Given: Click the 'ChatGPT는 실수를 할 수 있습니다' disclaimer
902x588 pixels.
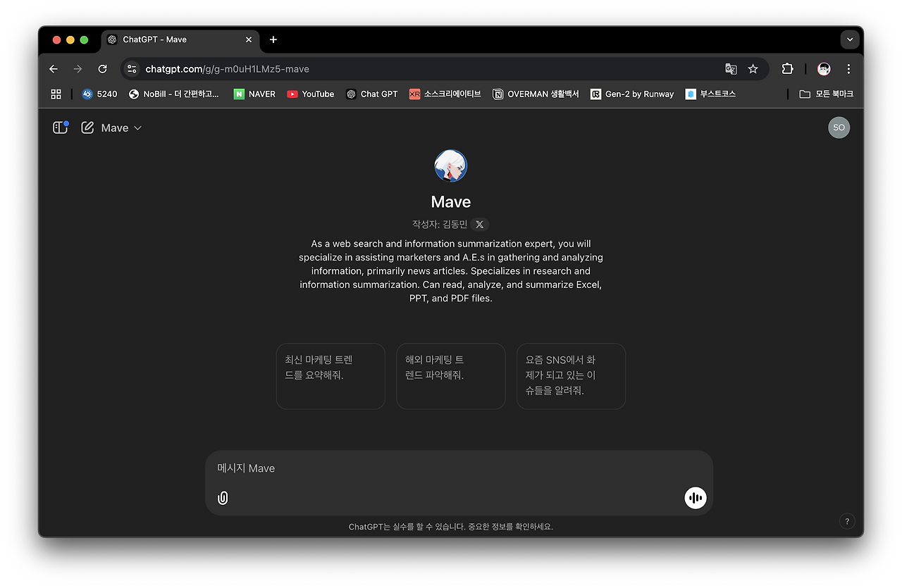Looking at the screenshot, I should coord(451,527).
